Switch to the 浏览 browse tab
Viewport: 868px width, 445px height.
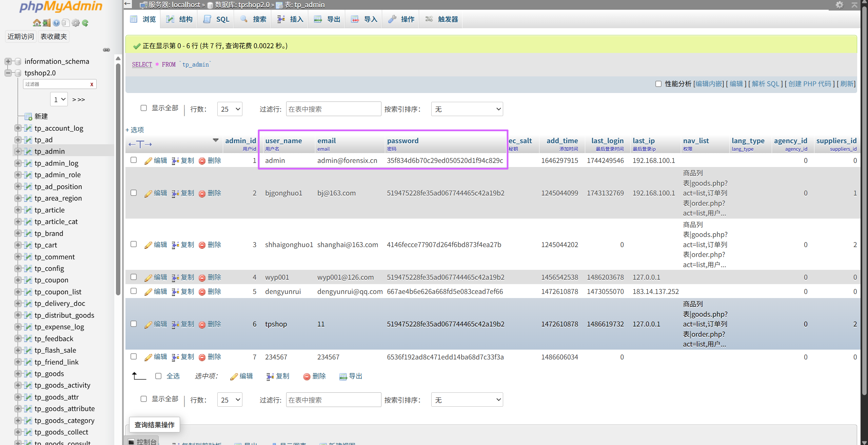[143, 19]
